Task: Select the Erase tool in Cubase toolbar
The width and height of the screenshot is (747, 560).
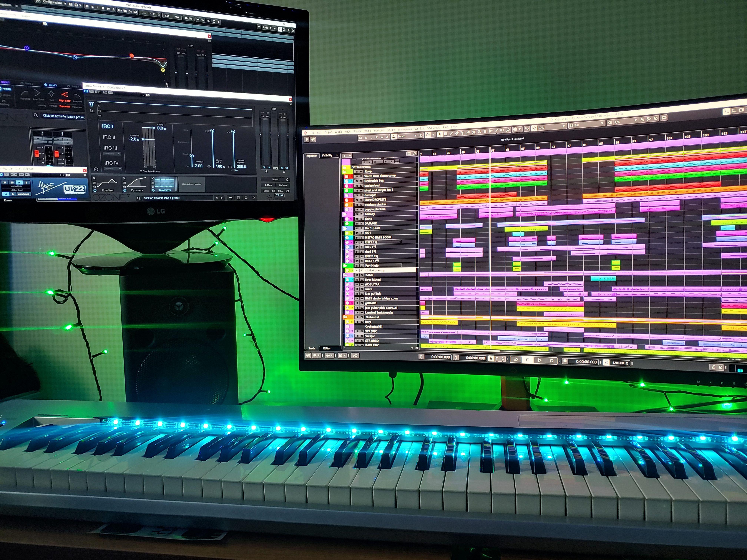Action: [457, 133]
